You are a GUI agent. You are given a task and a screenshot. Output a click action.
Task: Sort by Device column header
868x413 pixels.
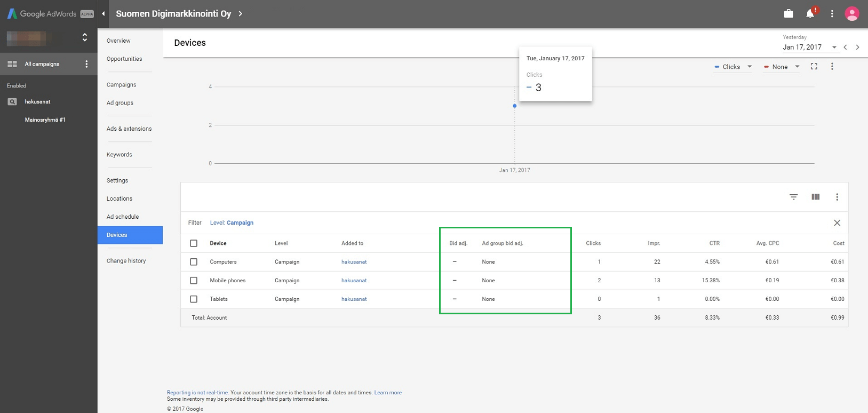click(218, 243)
